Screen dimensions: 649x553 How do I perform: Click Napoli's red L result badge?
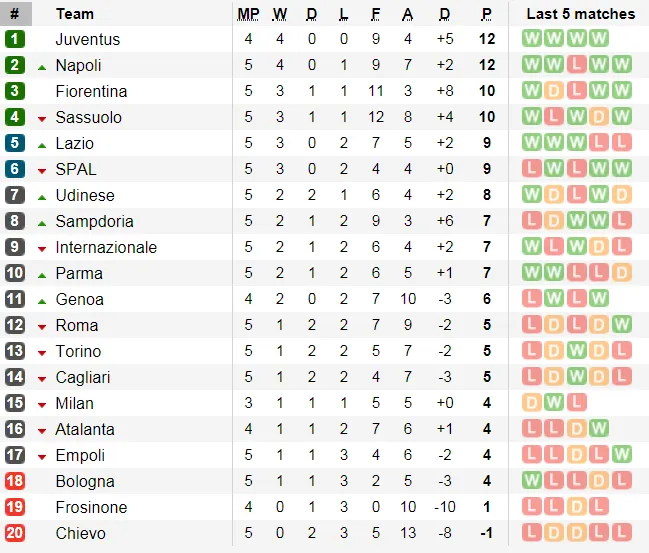[577, 65]
